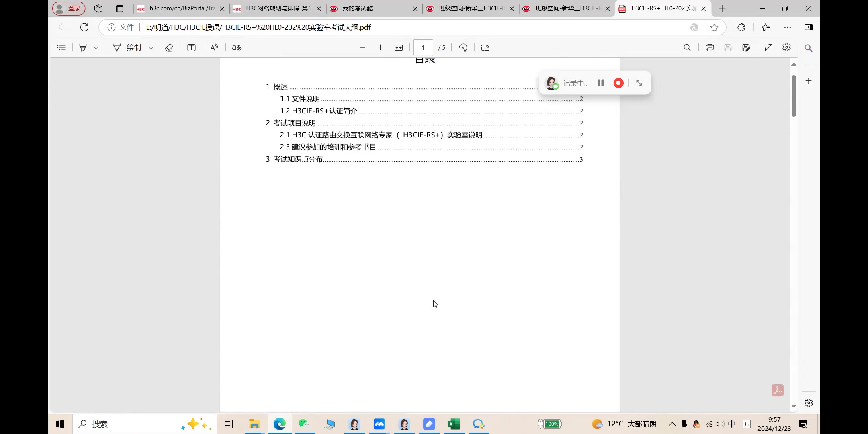Screen dimensions: 868x434
Task: Rotate the PDF page
Action: coord(463,47)
